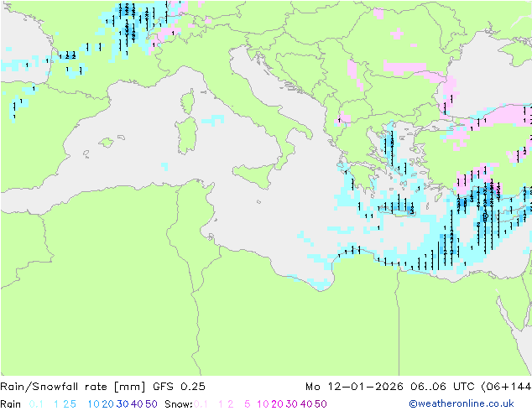Click the 'Rain' legend label

11,404
